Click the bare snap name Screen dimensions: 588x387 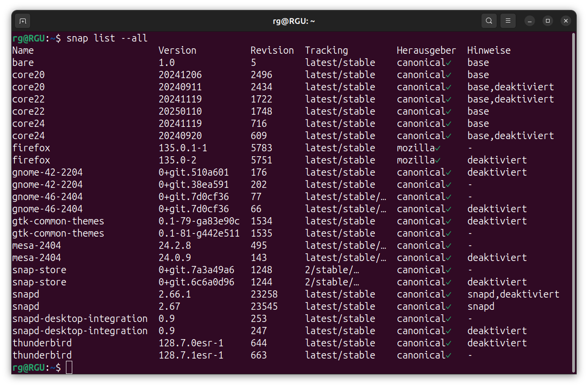(23, 63)
